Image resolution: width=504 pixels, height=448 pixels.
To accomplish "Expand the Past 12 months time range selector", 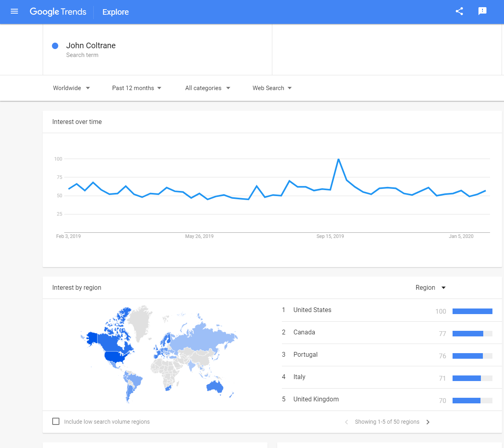I will tap(136, 88).
